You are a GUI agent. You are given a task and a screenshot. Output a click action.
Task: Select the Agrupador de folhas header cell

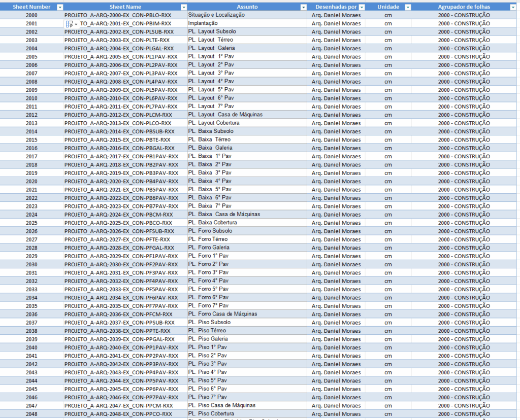pos(464,7)
